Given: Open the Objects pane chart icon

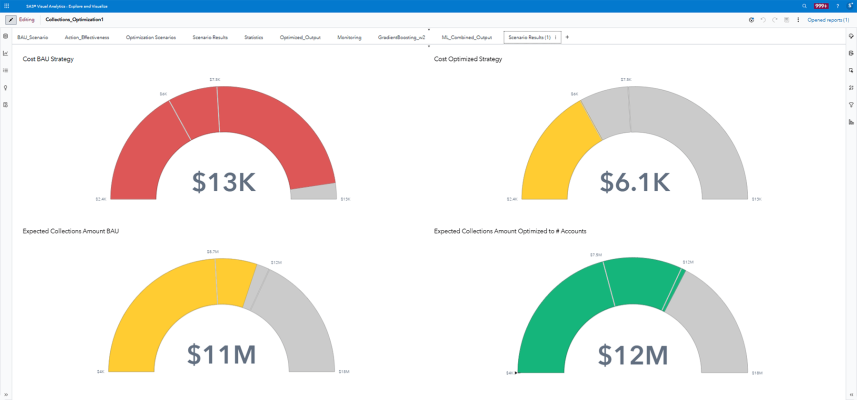Looking at the screenshot, I should (x=6, y=53).
